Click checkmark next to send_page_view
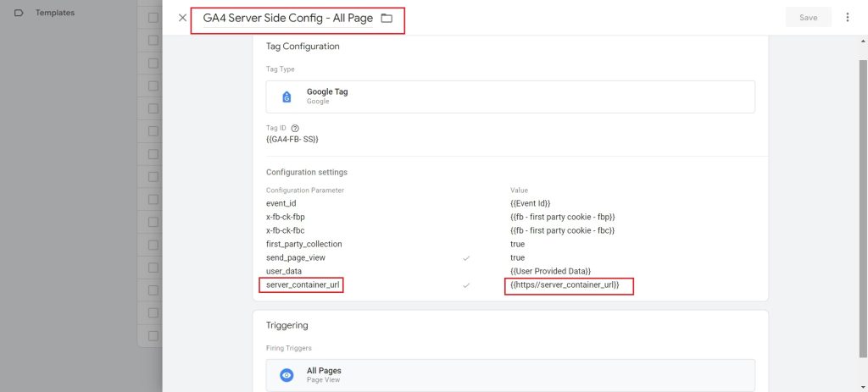 pyautogui.click(x=466, y=257)
